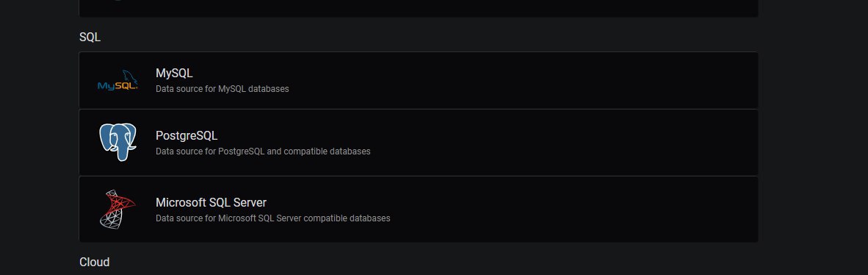Click the SQL Server compatible databases description

click(x=273, y=218)
